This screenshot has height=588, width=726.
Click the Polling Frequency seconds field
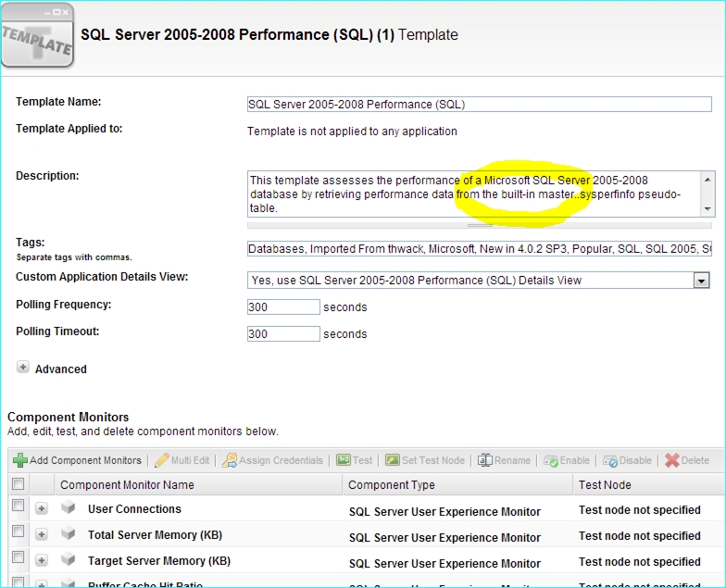pos(283,307)
